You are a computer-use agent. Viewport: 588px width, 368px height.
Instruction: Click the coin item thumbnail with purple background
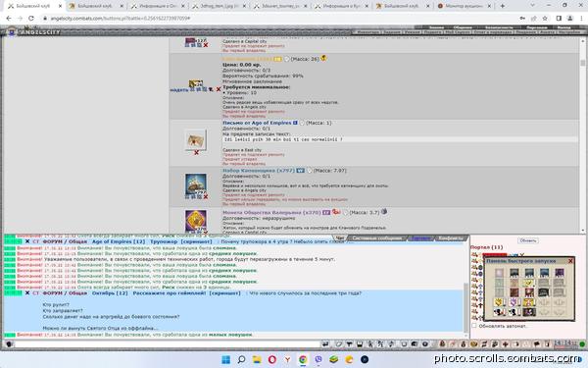click(x=195, y=220)
